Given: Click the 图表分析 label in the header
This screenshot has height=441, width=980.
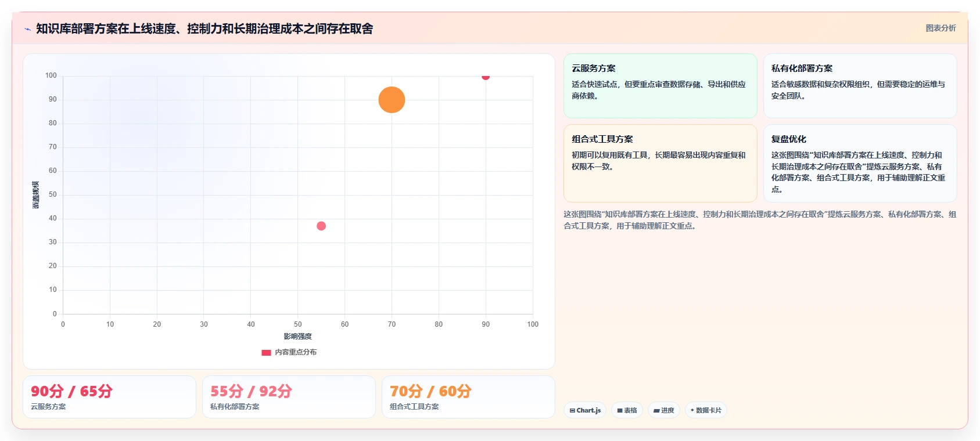Looking at the screenshot, I should click(x=940, y=28).
